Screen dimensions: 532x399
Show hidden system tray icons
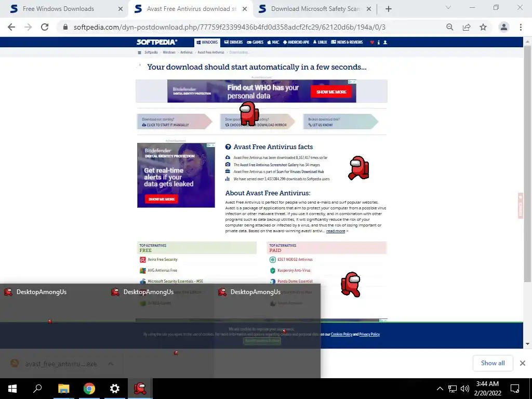[440, 389]
